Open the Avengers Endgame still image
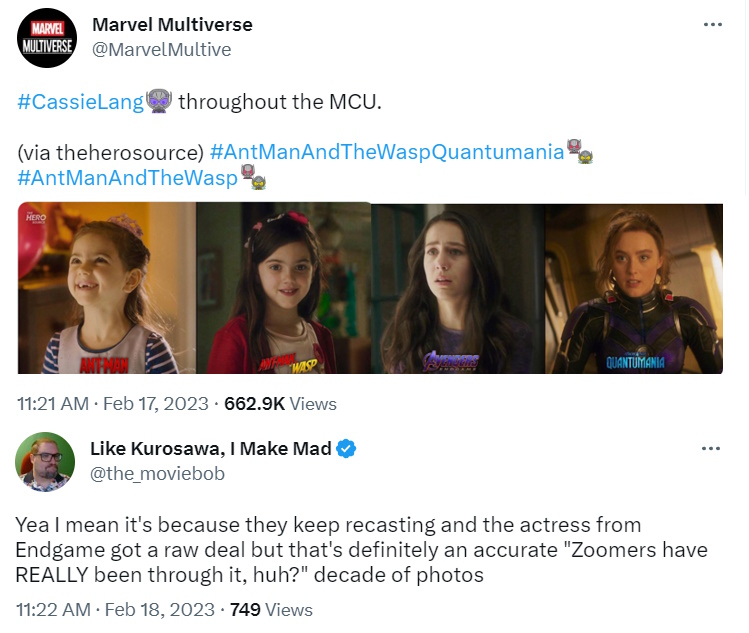749x633 pixels. 457,288
